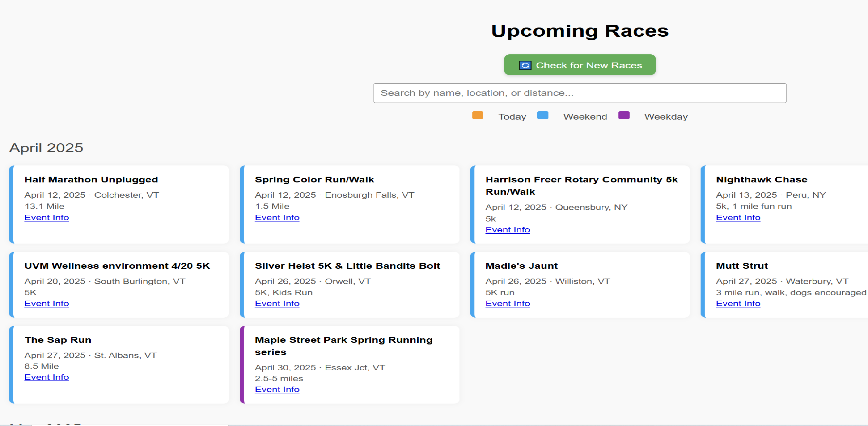The height and width of the screenshot is (426, 868).
Task: Focus the race search field
Action: (580, 93)
